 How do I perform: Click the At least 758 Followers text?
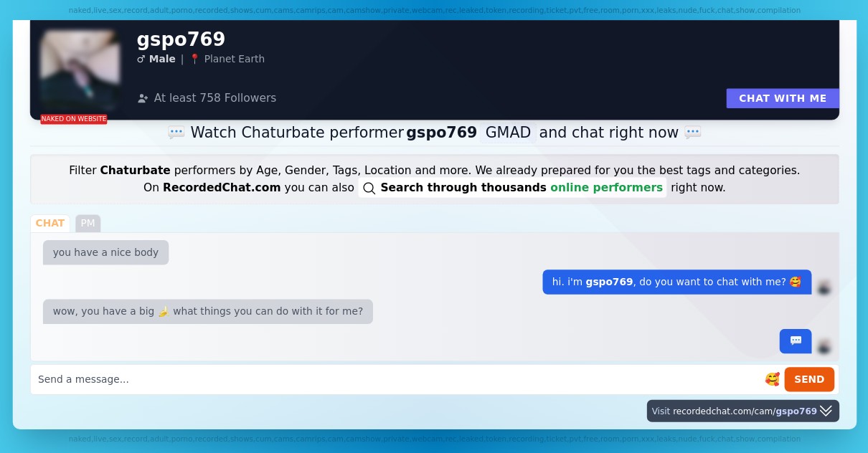pyautogui.click(x=215, y=98)
